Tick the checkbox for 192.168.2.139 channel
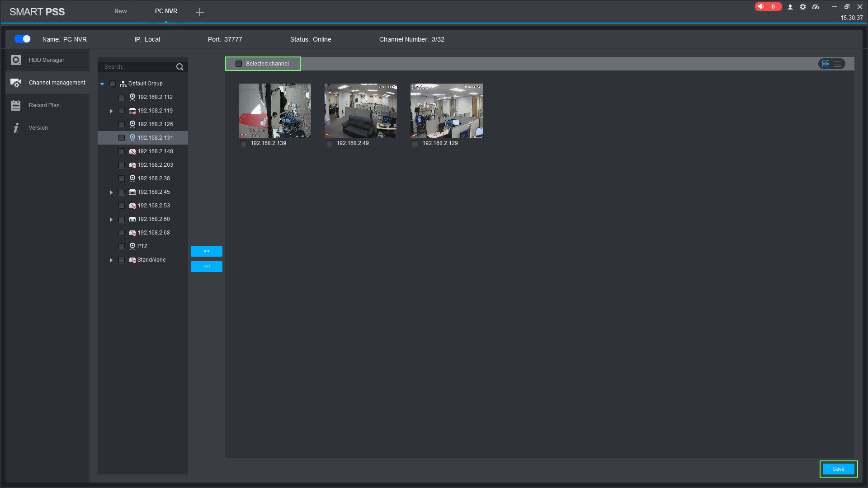This screenshot has width=868, height=488. [243, 143]
